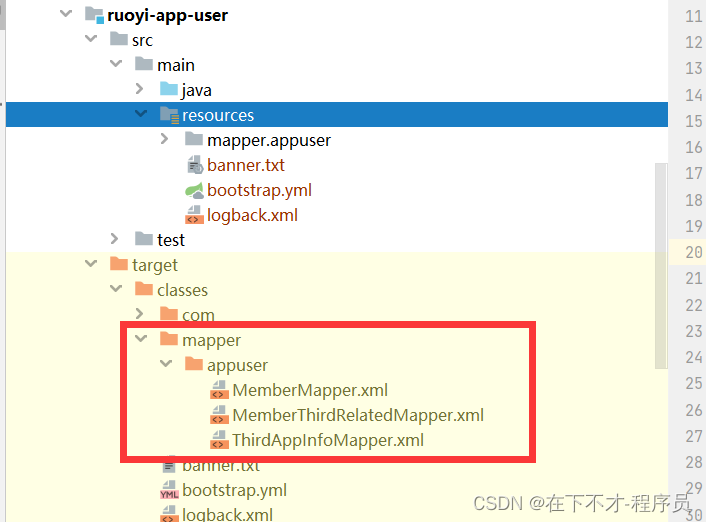
Task: Select bootstrap.yml under classes
Action: [234, 490]
